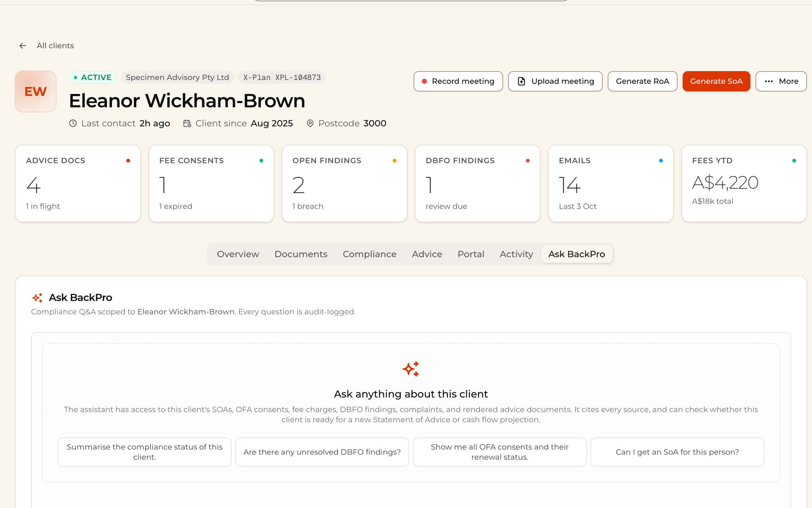Click the Last 3 Oct text

578,206
